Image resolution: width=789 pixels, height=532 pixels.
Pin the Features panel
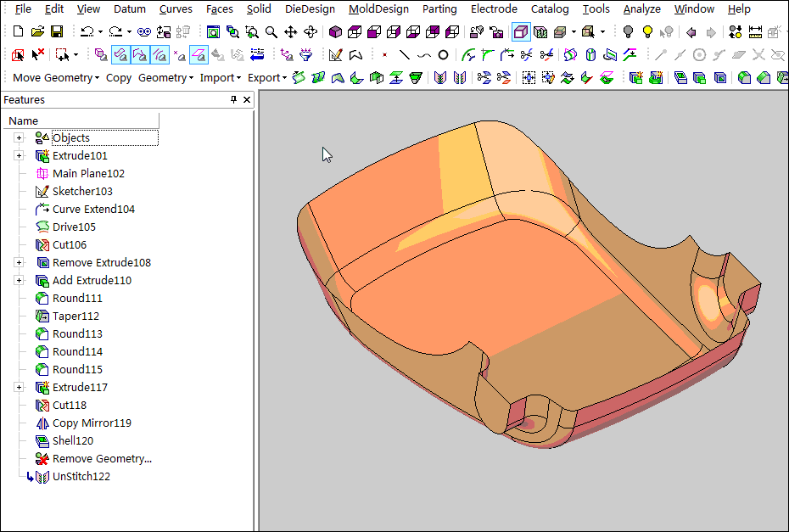234,100
